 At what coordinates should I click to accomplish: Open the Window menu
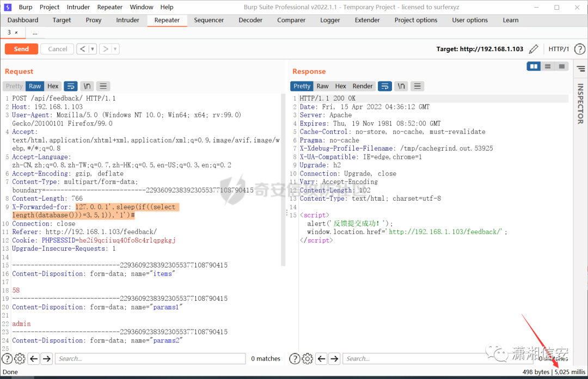coord(142,7)
